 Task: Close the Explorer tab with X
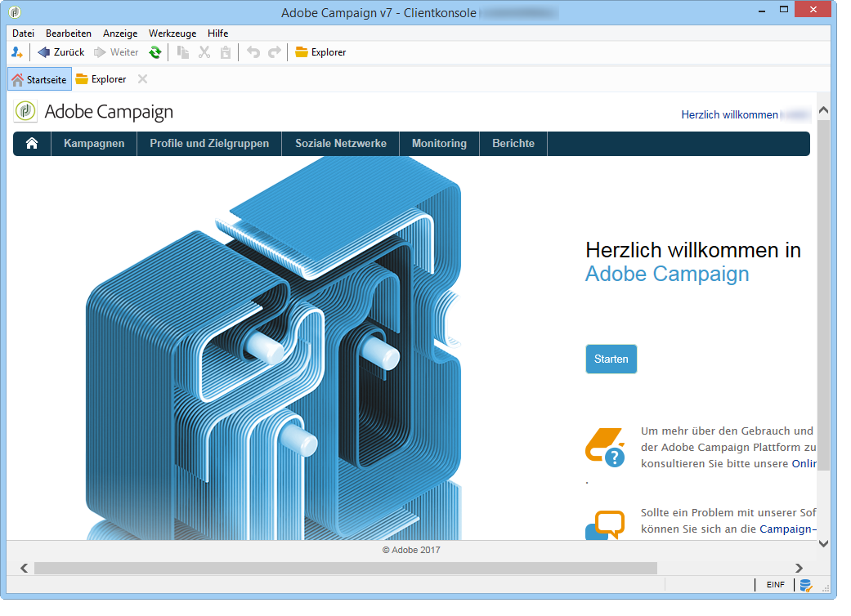[143, 79]
